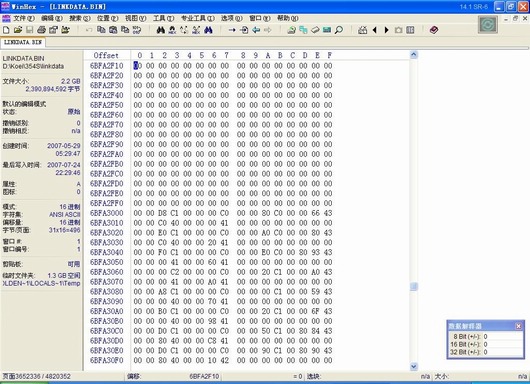Select offset row 6BFA3000

point(106,213)
